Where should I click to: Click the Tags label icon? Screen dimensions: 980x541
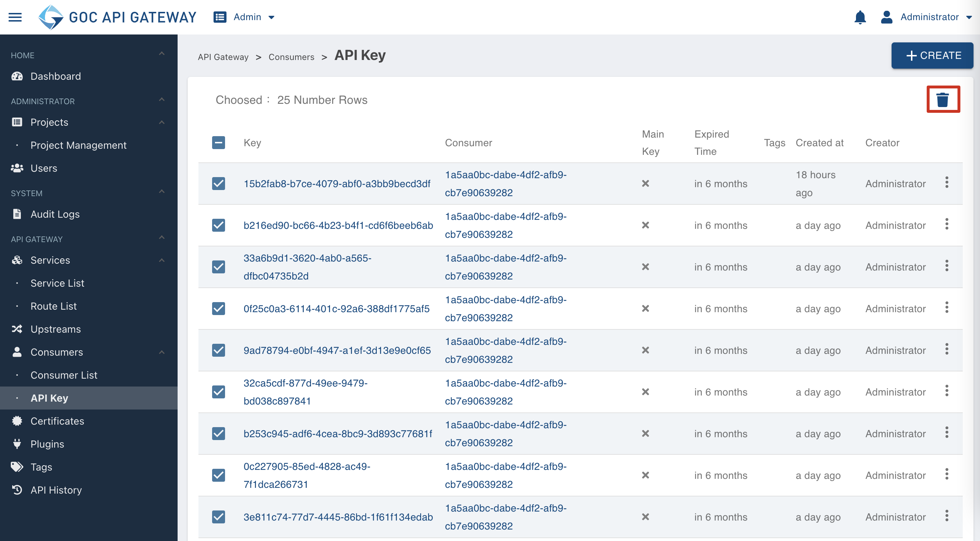pyautogui.click(x=17, y=467)
